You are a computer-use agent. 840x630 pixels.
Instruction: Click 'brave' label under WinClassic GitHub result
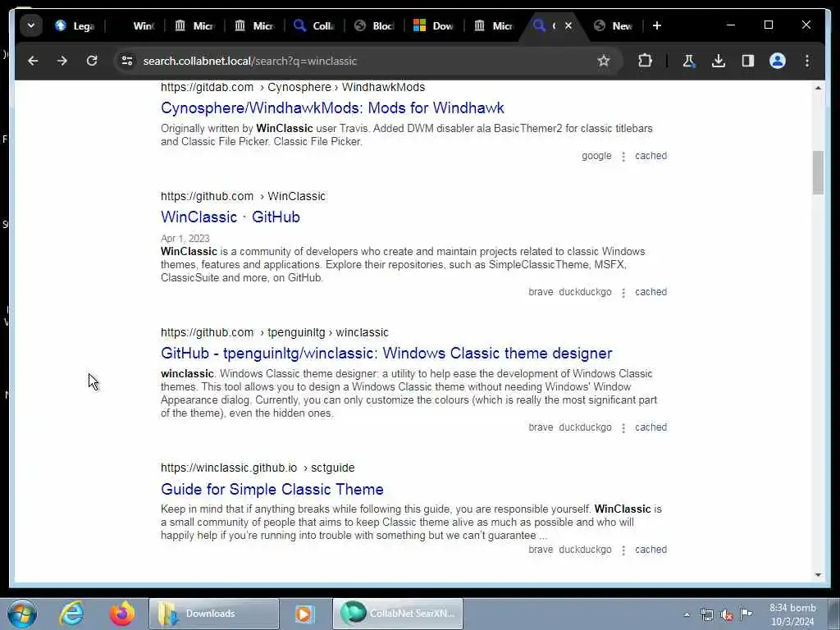pyautogui.click(x=541, y=292)
